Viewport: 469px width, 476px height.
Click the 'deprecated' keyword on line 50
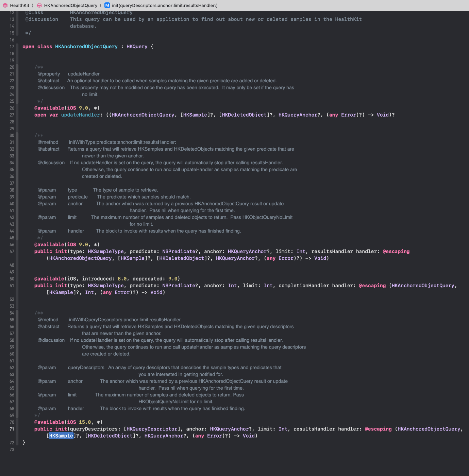147,279
